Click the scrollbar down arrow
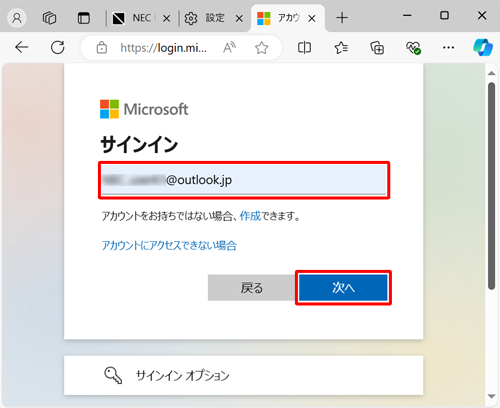The width and height of the screenshot is (500, 408). coord(491,396)
